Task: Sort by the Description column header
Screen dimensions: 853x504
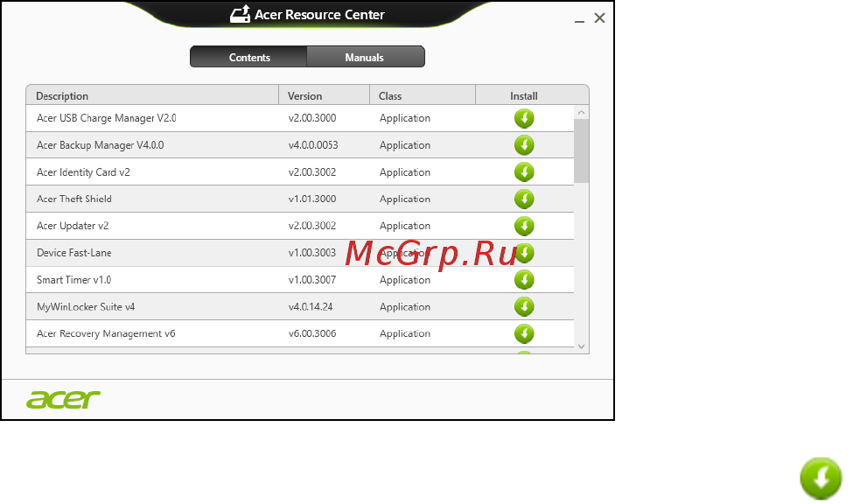Action: coord(152,95)
